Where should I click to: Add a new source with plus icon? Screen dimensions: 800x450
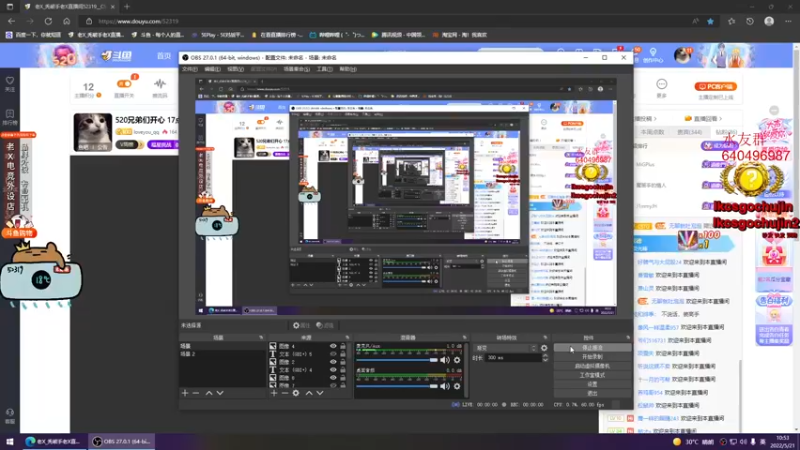[x=274, y=393]
